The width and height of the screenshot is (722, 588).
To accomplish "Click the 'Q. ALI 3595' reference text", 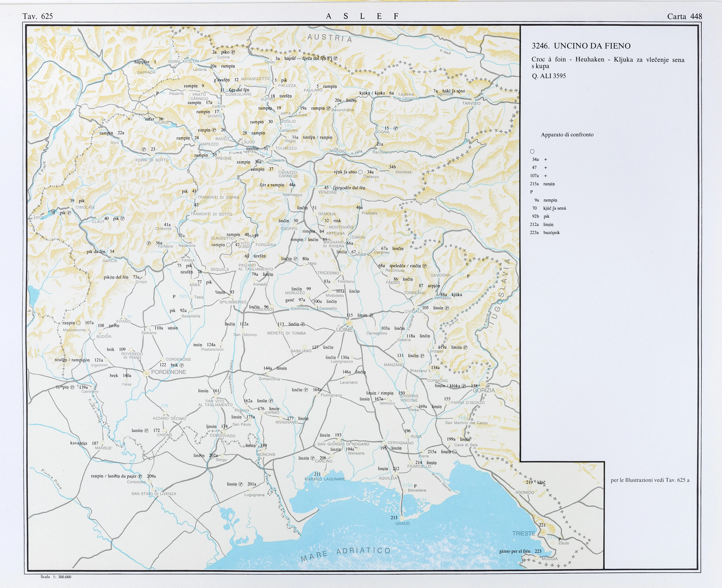I will pyautogui.click(x=549, y=76).
